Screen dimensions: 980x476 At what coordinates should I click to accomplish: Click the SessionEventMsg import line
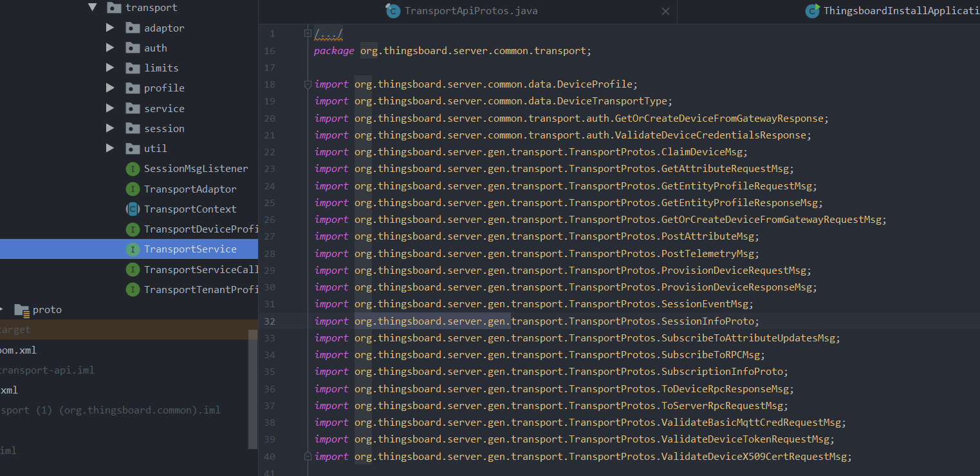point(534,304)
